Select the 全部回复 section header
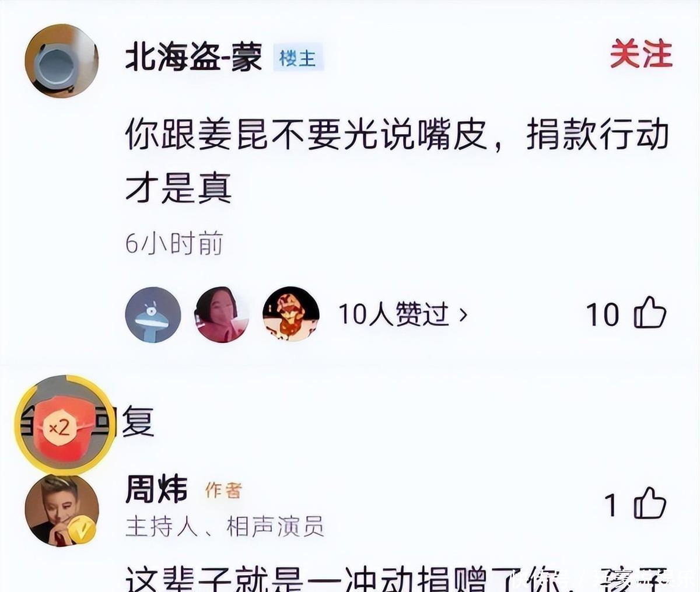Viewport: 700px width, 592px height. (x=87, y=422)
